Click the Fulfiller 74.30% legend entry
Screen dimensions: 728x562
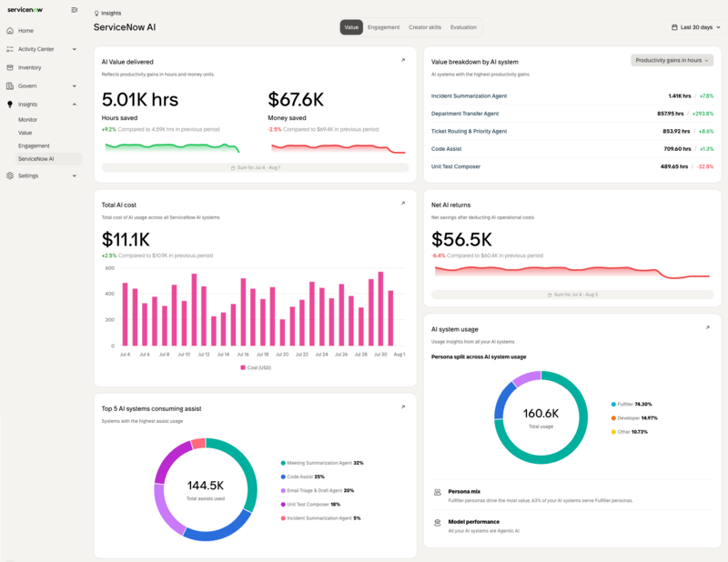[x=632, y=404]
